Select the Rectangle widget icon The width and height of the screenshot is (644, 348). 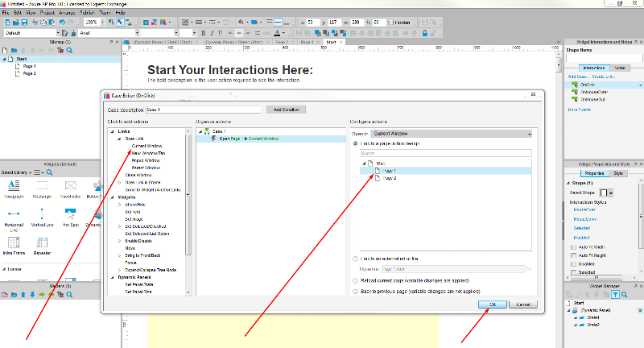click(x=42, y=186)
